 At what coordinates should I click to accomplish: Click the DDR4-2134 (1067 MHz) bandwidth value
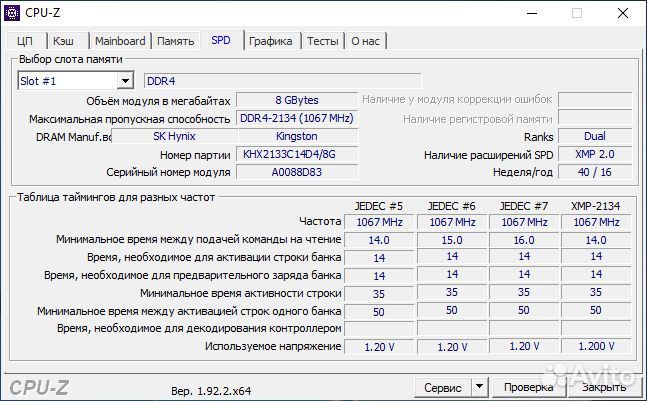click(297, 118)
